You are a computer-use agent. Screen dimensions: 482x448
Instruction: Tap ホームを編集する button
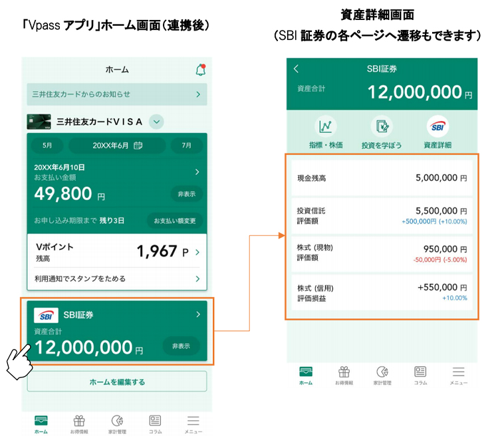coord(117,382)
